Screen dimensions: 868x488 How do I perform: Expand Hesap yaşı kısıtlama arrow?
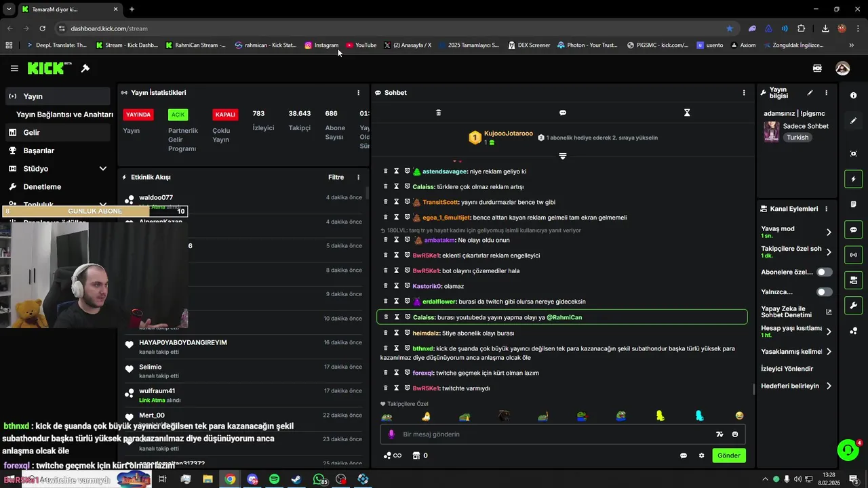[x=829, y=331]
